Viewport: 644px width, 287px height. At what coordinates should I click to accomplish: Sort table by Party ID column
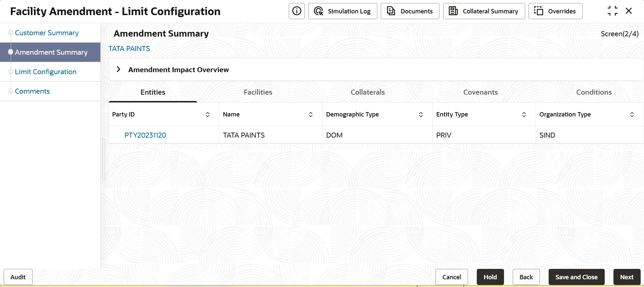point(208,114)
